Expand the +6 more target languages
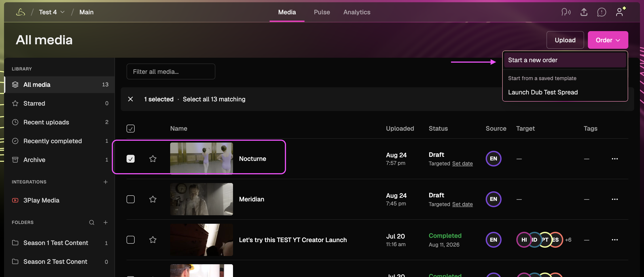Image resolution: width=644 pixels, height=277 pixels. pyautogui.click(x=568, y=240)
